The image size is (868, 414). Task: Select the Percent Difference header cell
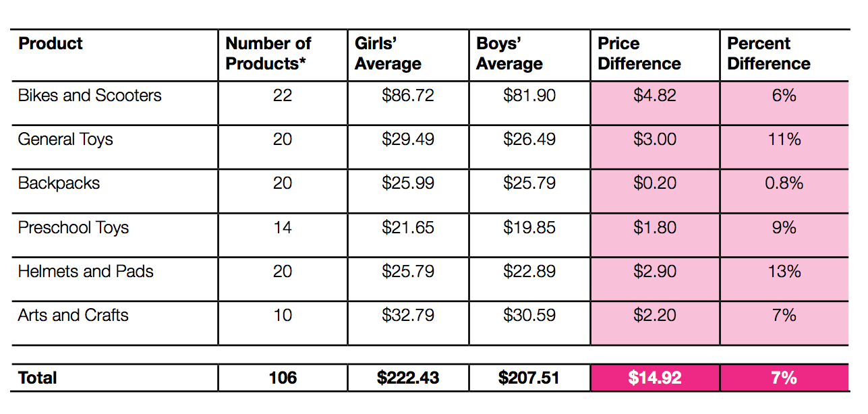(769, 54)
